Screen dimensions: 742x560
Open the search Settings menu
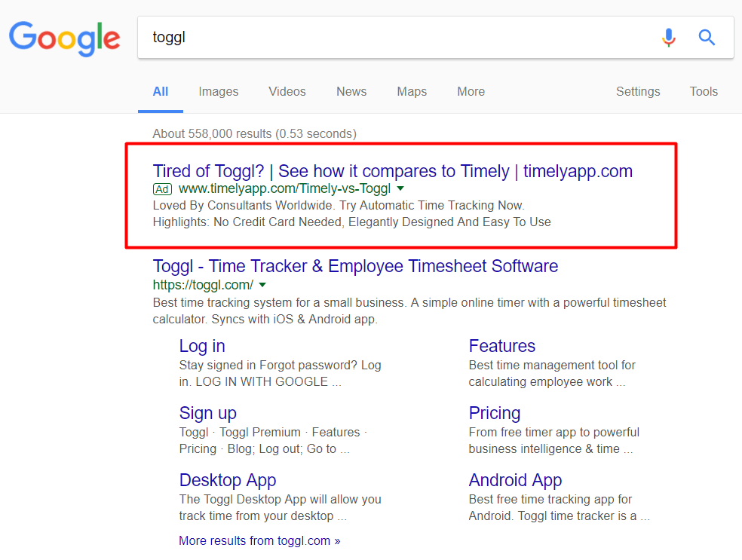pyautogui.click(x=638, y=91)
